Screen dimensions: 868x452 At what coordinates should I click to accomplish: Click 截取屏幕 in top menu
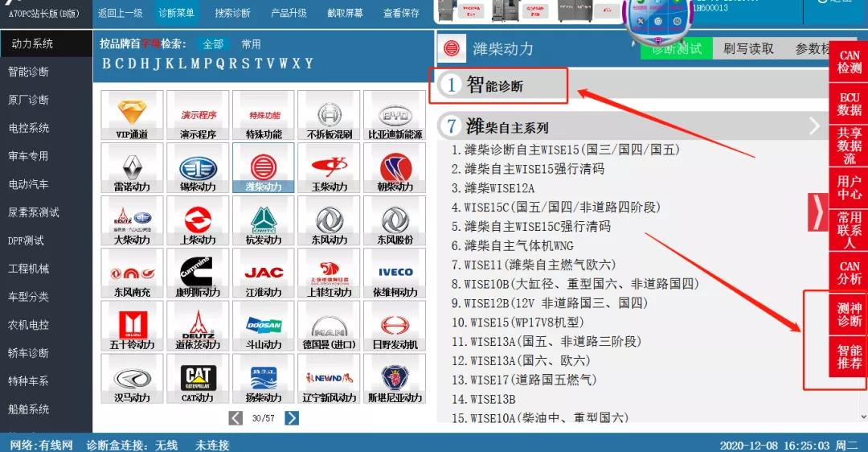click(345, 13)
